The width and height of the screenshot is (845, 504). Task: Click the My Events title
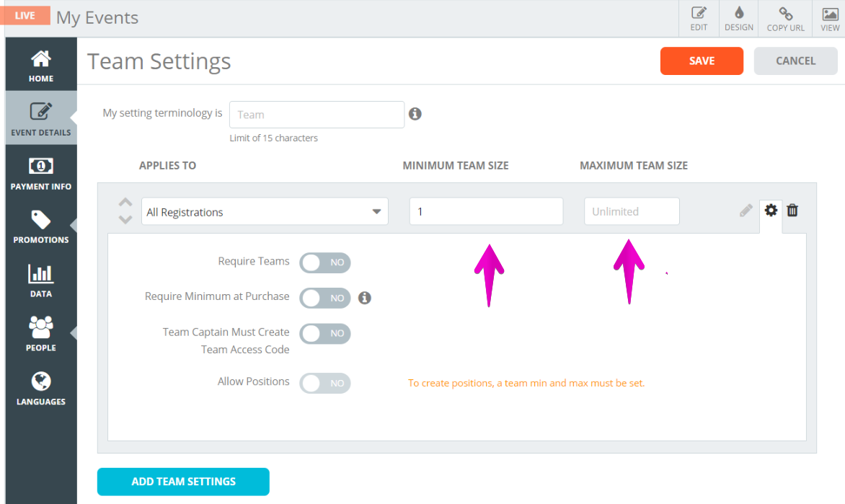click(x=97, y=18)
